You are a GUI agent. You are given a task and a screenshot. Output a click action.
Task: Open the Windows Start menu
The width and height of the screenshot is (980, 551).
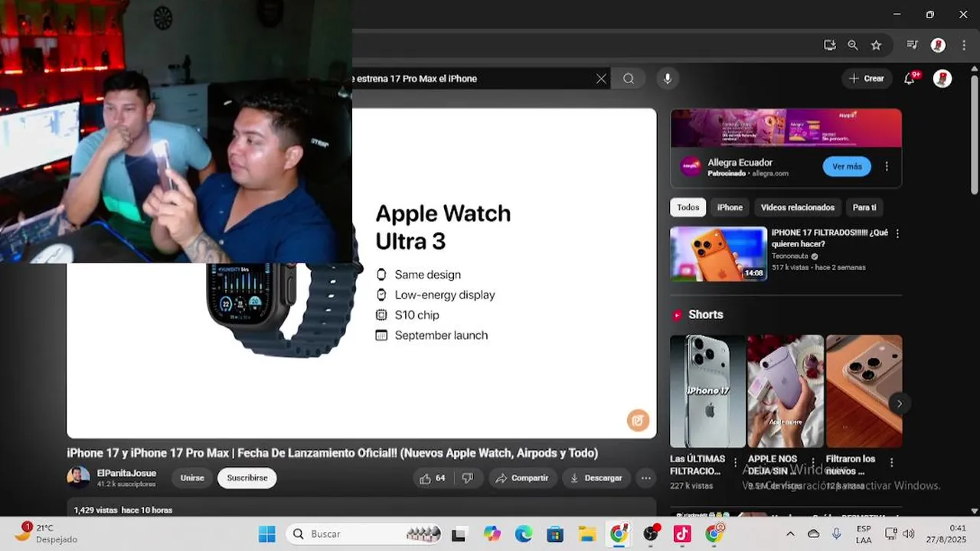click(266, 533)
